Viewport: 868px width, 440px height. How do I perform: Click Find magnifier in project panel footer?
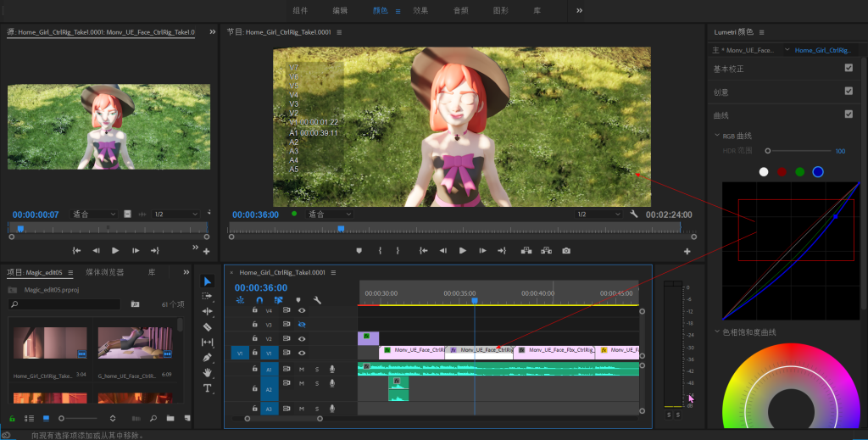pos(153,419)
